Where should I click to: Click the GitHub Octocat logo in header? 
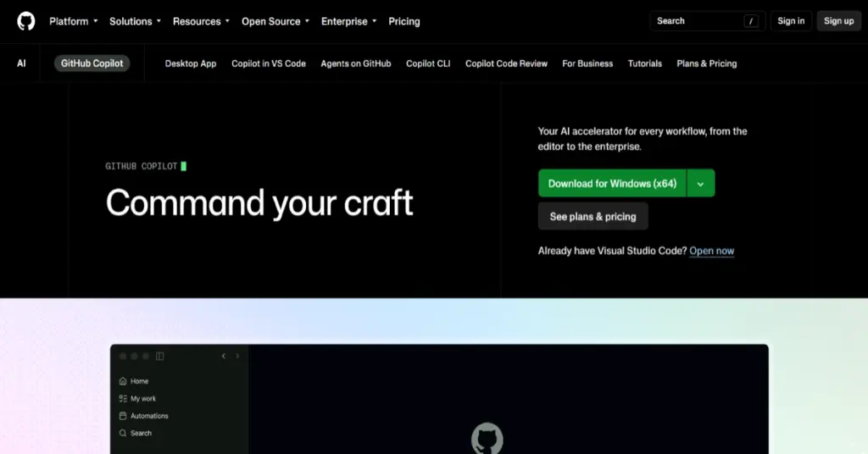pyautogui.click(x=26, y=21)
